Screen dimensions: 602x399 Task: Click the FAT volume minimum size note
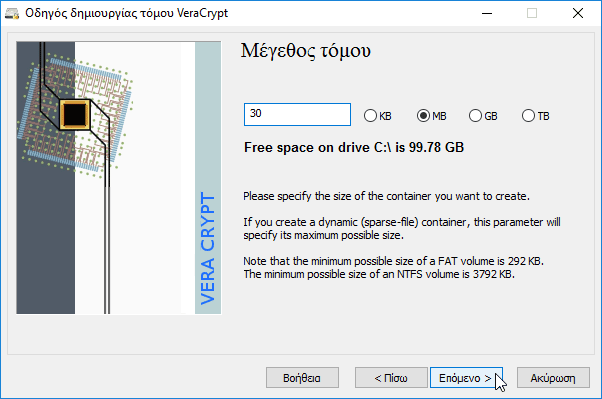coord(394,261)
